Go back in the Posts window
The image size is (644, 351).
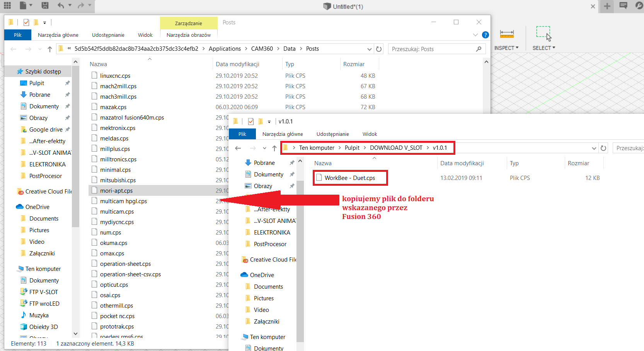14,49
